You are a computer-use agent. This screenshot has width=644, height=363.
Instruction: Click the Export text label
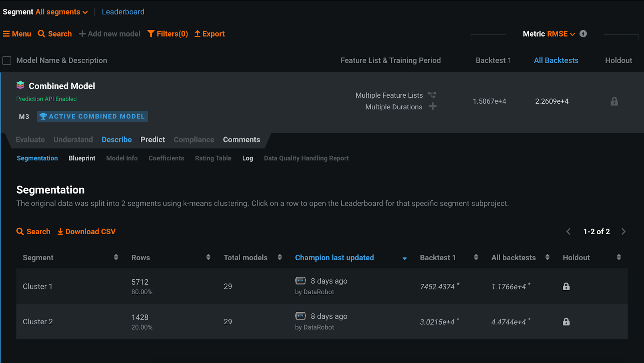click(x=213, y=34)
